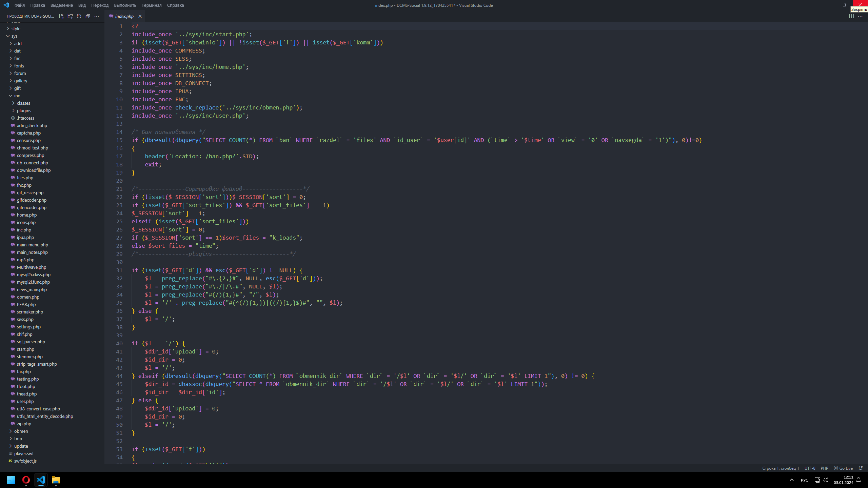Change the PHP language mode in status bar
The width and height of the screenshot is (868, 488).
pos(824,468)
